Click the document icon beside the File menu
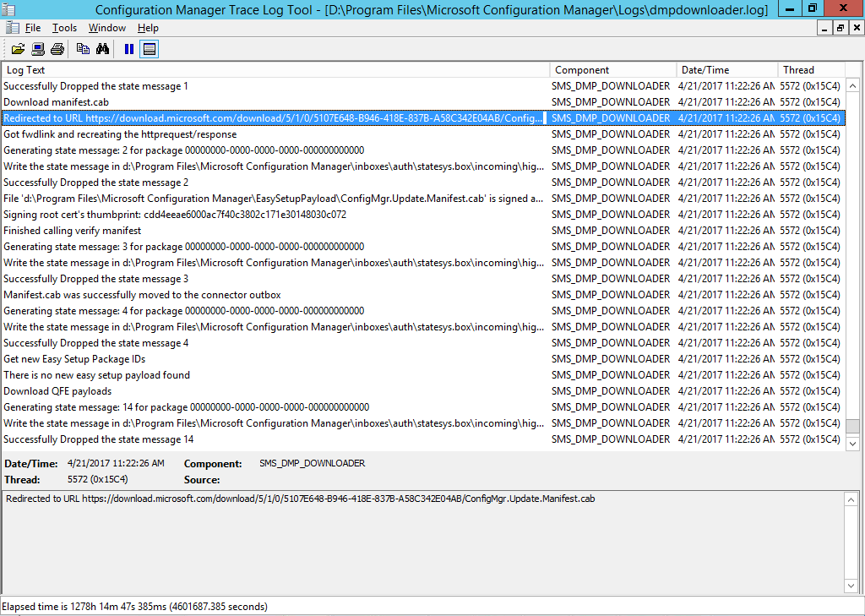This screenshot has width=865, height=616. tap(13, 28)
